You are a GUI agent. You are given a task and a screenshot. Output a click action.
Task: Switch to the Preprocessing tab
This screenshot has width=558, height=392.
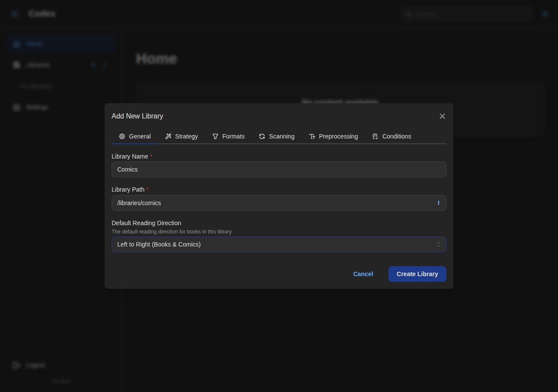coord(333,136)
